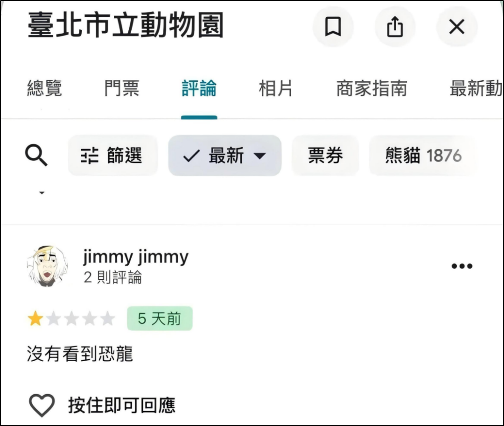Search reviews using the magnifier icon

tap(36, 156)
